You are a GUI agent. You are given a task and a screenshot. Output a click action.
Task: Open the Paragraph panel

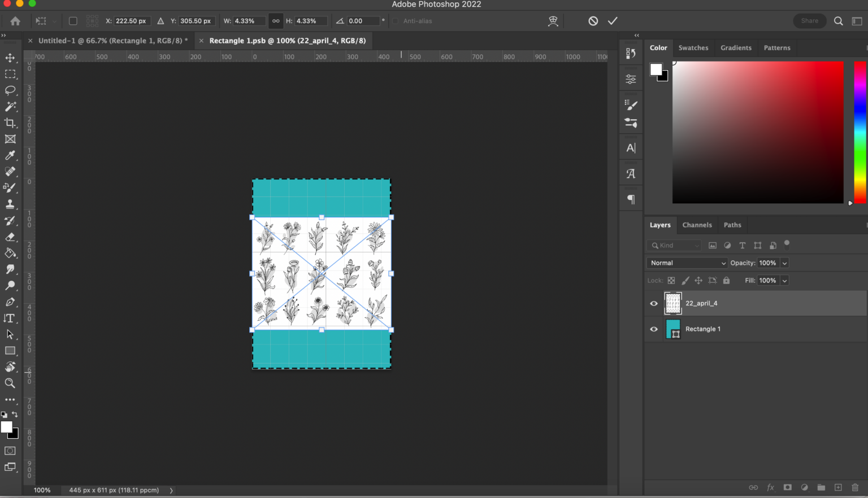click(x=630, y=198)
